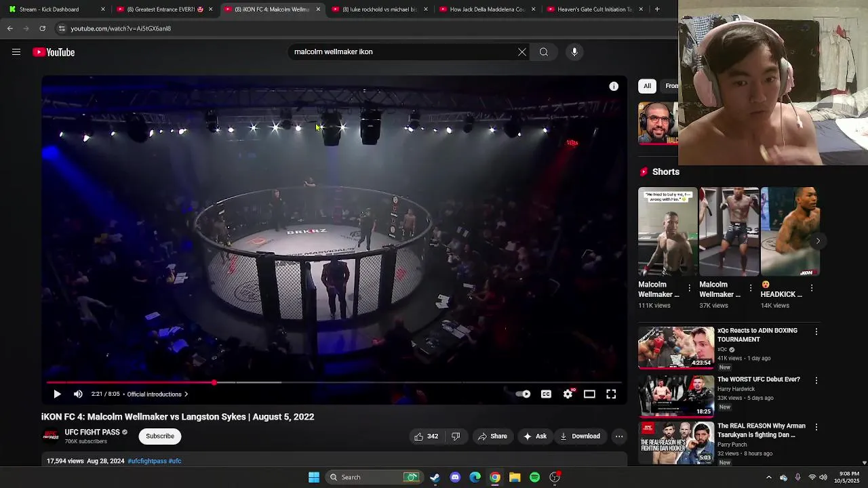Screen dimensions: 868x488
Task: Open xQc Reacts to ADIN BOXING video
Action: coord(676,348)
